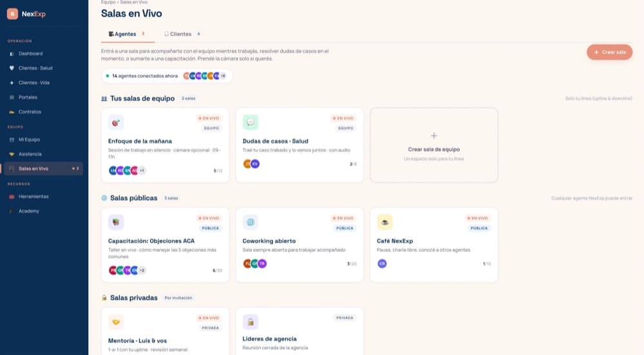The width and height of the screenshot is (644, 355).
Task: Click Salas públicas globe header icon
Action: coord(104,198)
